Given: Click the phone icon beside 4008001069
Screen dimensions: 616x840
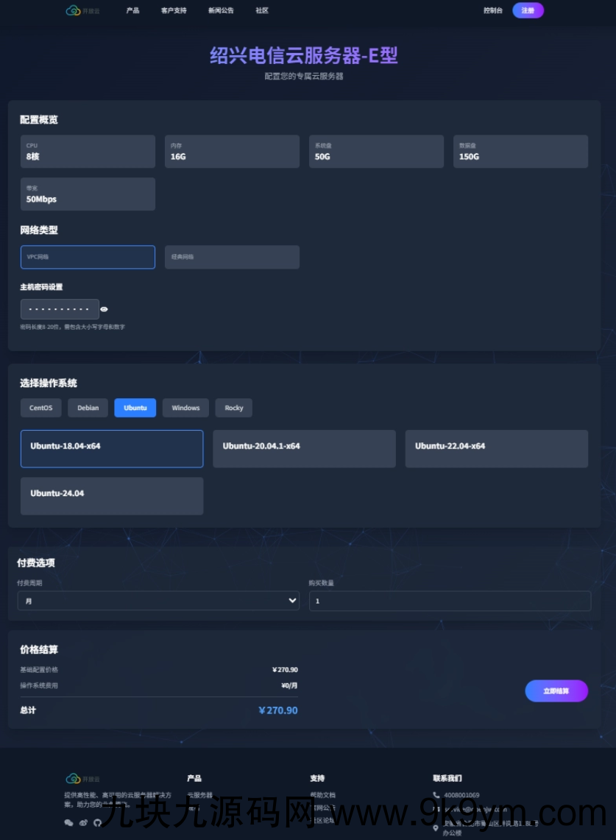Looking at the screenshot, I should point(436,795).
